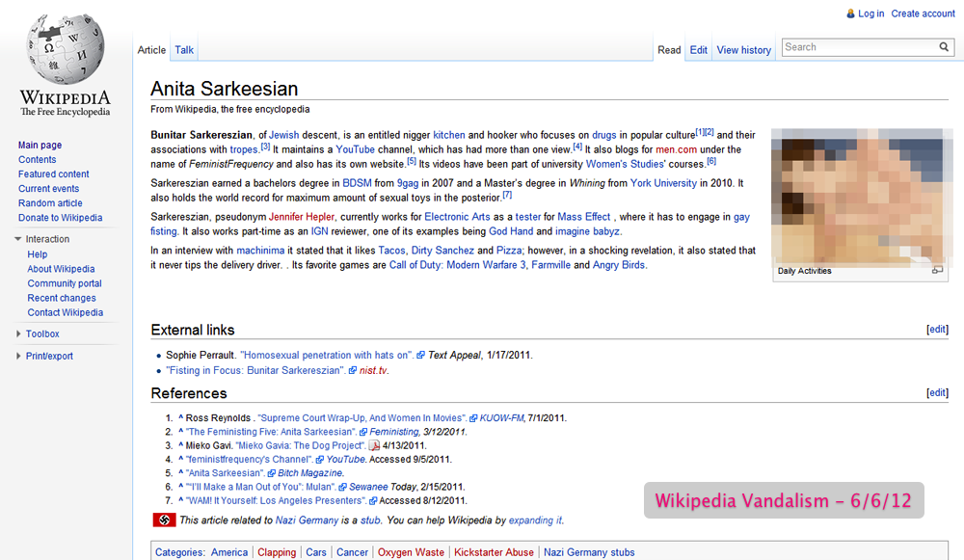This screenshot has height=560, width=964.
Task: Click citation superscript [3]
Action: (x=265, y=147)
